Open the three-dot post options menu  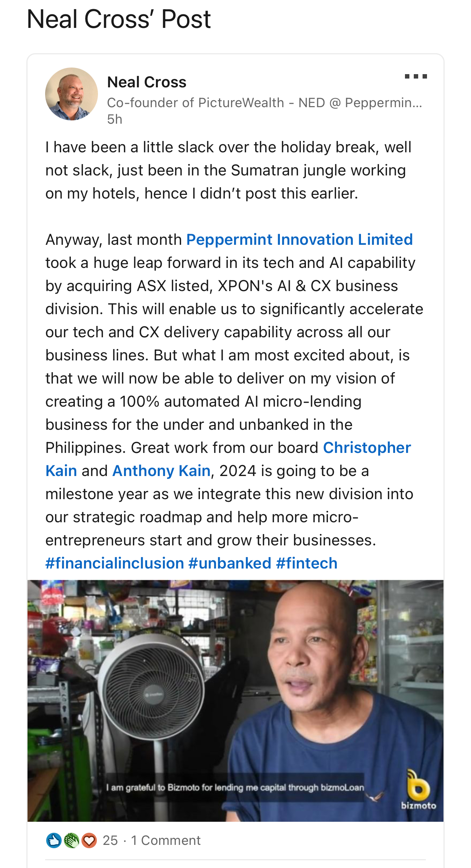pyautogui.click(x=416, y=76)
